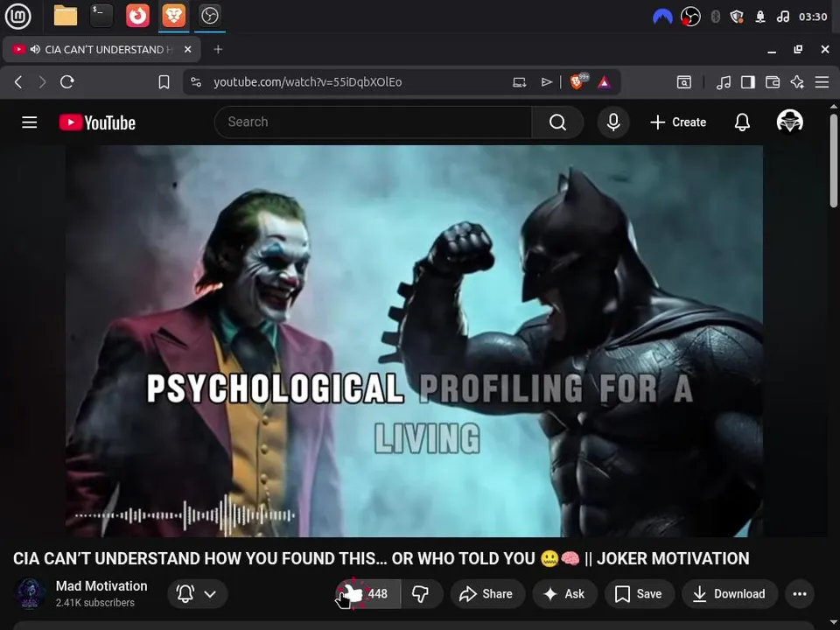Click the Create button
The image size is (840, 630).
point(678,122)
